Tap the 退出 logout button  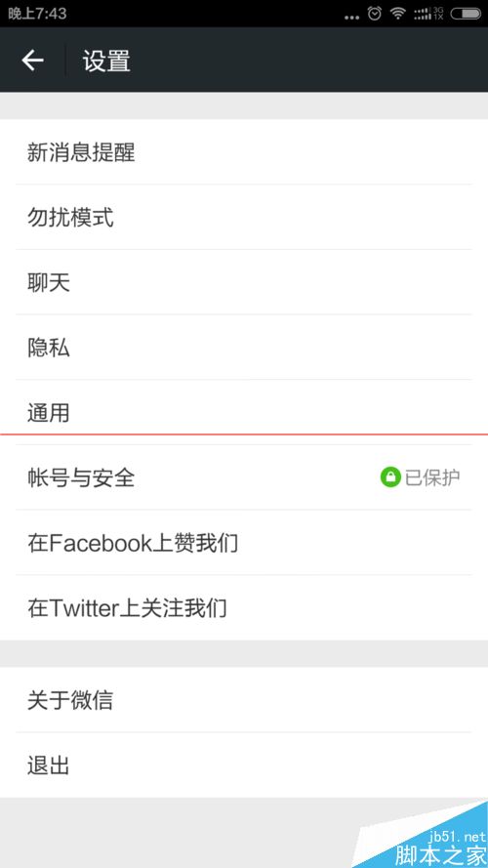click(x=244, y=765)
